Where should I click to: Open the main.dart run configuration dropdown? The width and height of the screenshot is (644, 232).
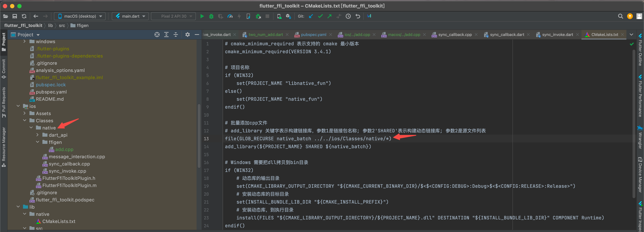pos(130,16)
